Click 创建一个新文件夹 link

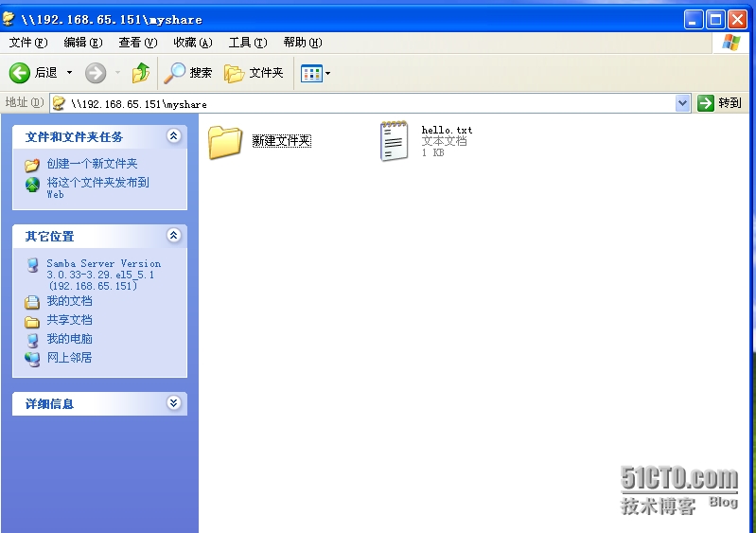click(x=92, y=164)
